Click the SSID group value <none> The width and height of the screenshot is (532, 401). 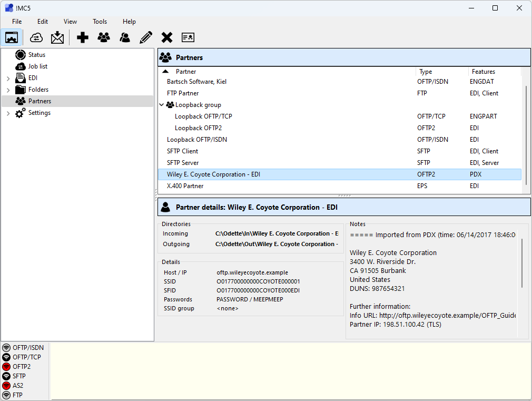pos(228,308)
